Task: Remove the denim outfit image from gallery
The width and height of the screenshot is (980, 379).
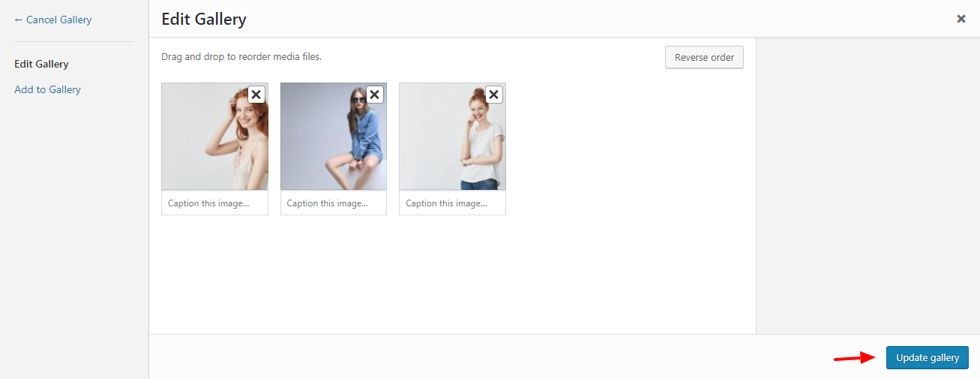Action: click(375, 95)
